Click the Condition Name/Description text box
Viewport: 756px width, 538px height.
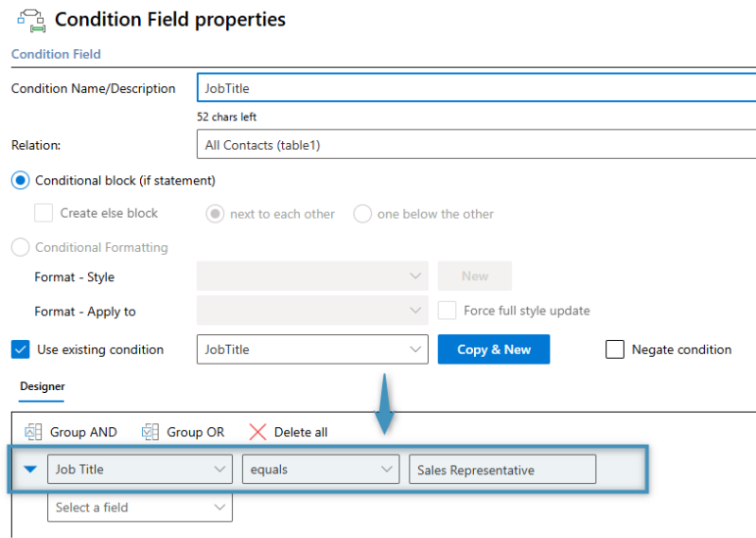pyautogui.click(x=476, y=88)
